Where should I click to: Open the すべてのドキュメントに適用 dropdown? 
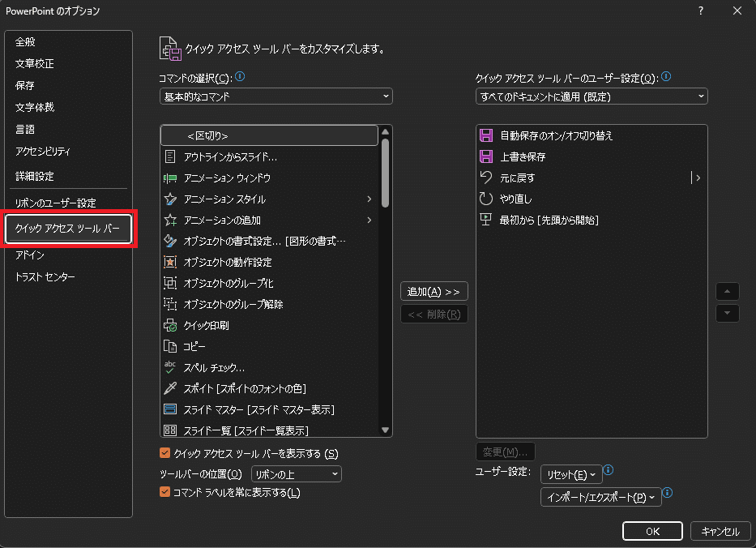(592, 96)
